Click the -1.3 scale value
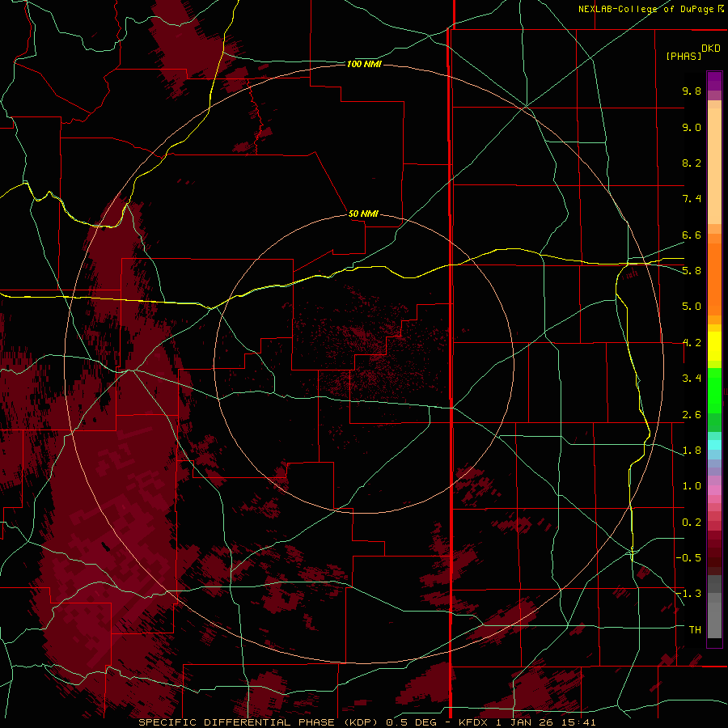This screenshot has width=728, height=728. [689, 594]
